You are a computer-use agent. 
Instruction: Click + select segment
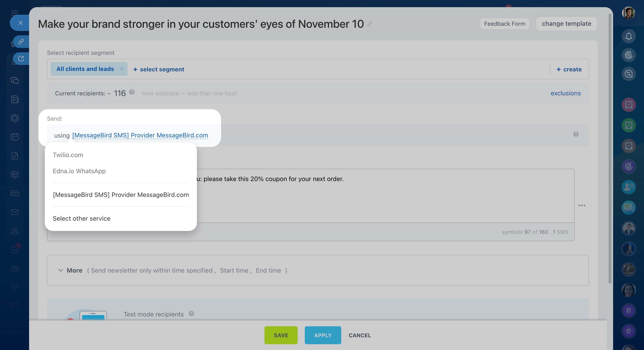(x=159, y=69)
